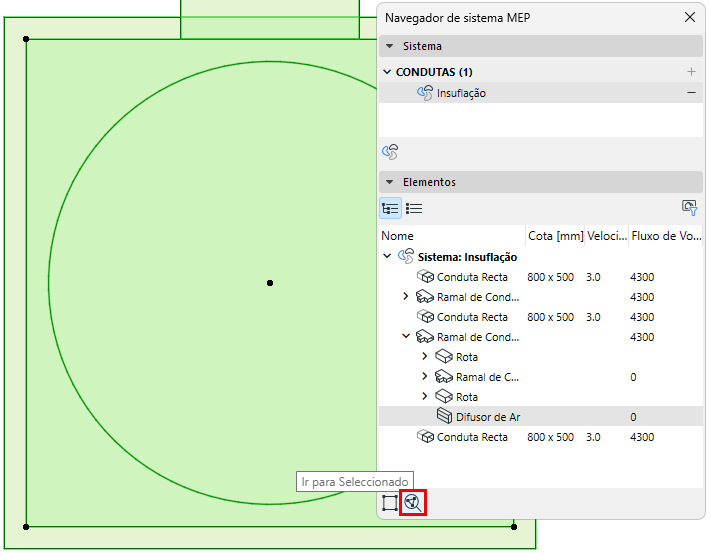
Task: Click the Fluxo de Vo... column header
Action: (x=666, y=236)
